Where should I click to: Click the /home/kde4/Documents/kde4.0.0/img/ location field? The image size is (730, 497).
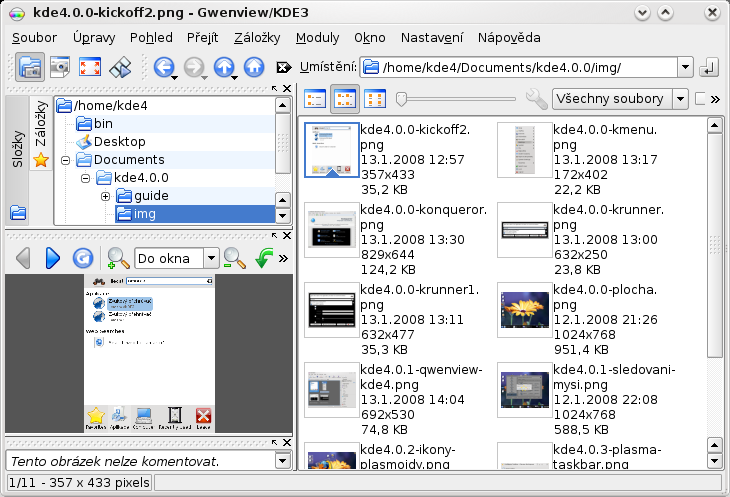click(520, 67)
